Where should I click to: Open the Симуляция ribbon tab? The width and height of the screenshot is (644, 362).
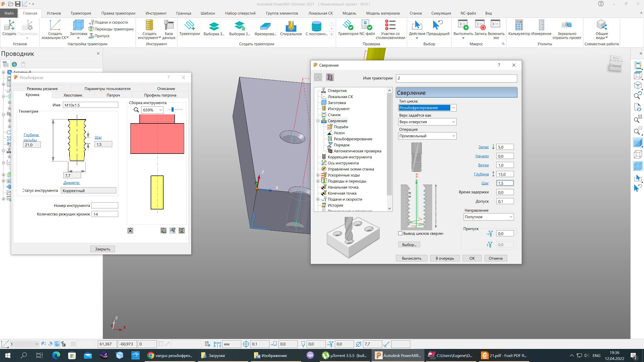click(441, 13)
